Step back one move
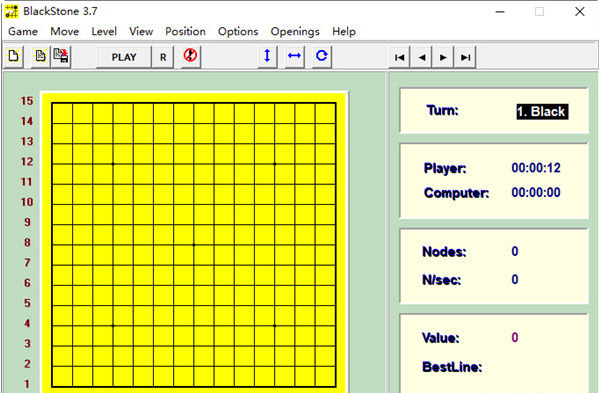 pos(422,57)
